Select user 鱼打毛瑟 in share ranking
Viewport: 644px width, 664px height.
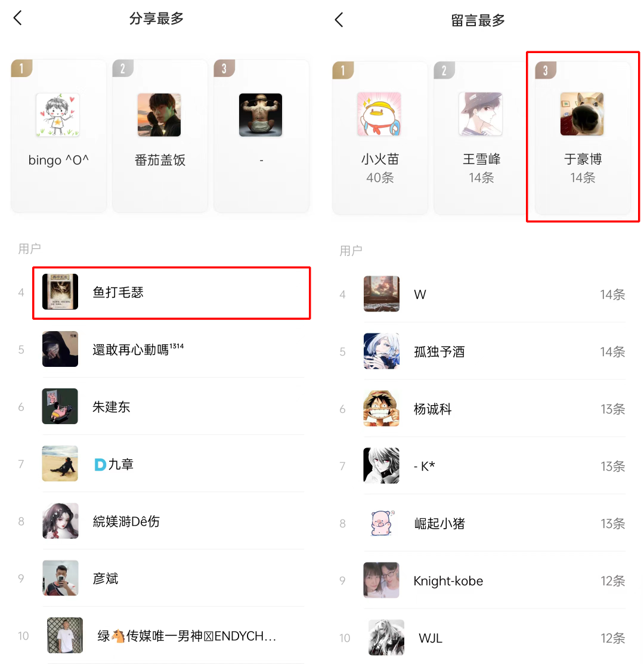tap(171, 292)
